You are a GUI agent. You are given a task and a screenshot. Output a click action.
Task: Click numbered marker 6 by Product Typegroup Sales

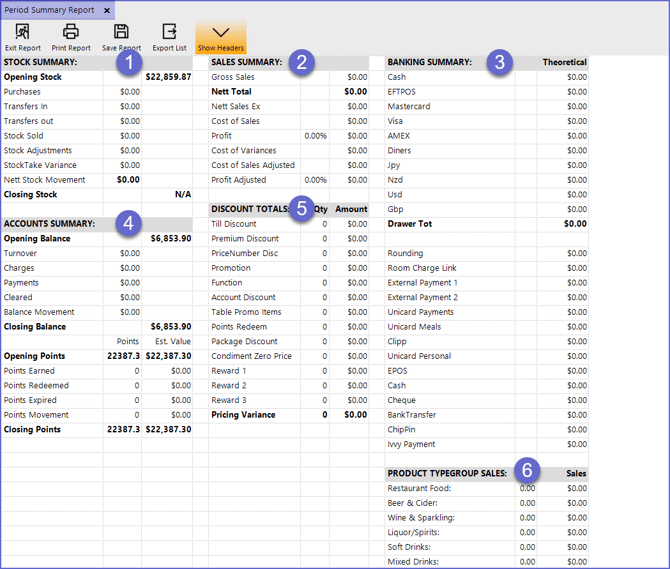528,469
